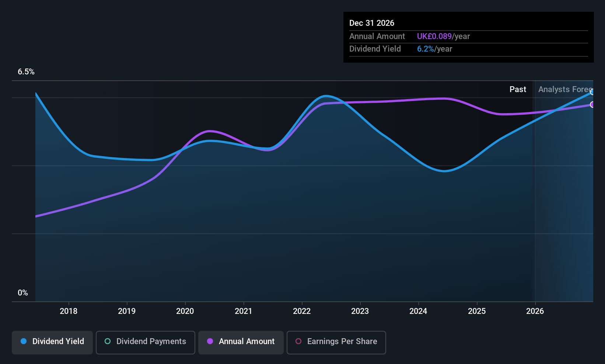Click the Annual Amount legend button
Screen dimensions: 605x364
pyautogui.click(x=241, y=342)
